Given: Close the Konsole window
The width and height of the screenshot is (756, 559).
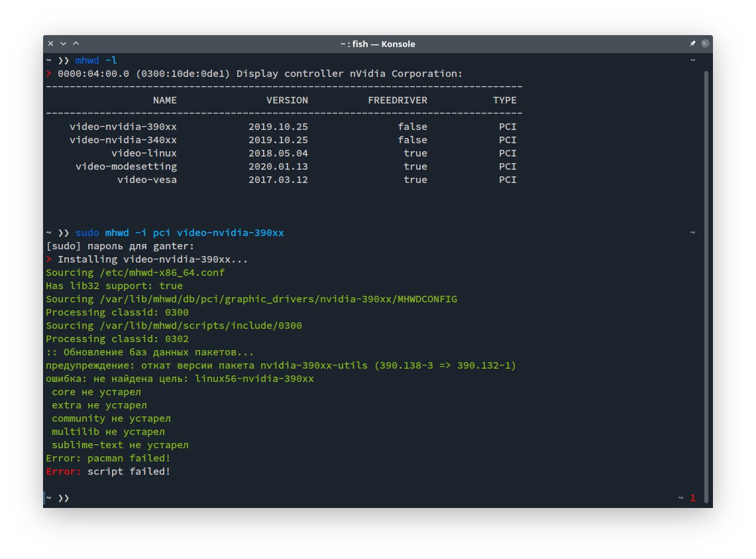Looking at the screenshot, I should point(50,44).
